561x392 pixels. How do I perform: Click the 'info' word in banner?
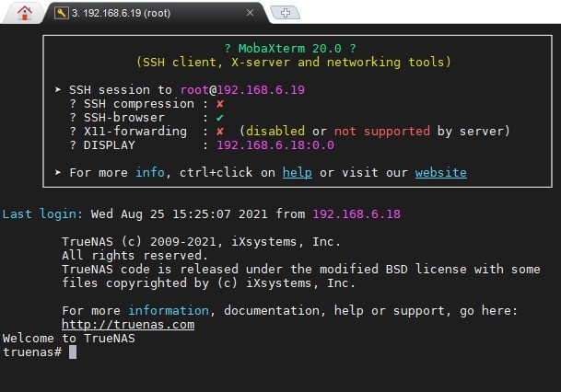[x=150, y=173]
